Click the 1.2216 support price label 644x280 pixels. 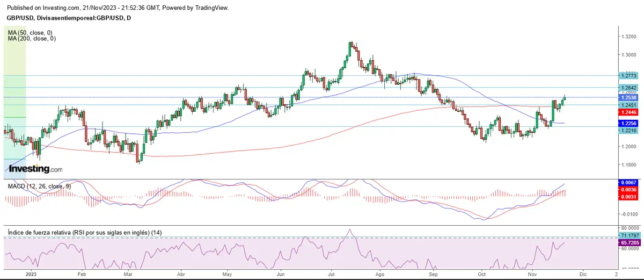click(627, 131)
